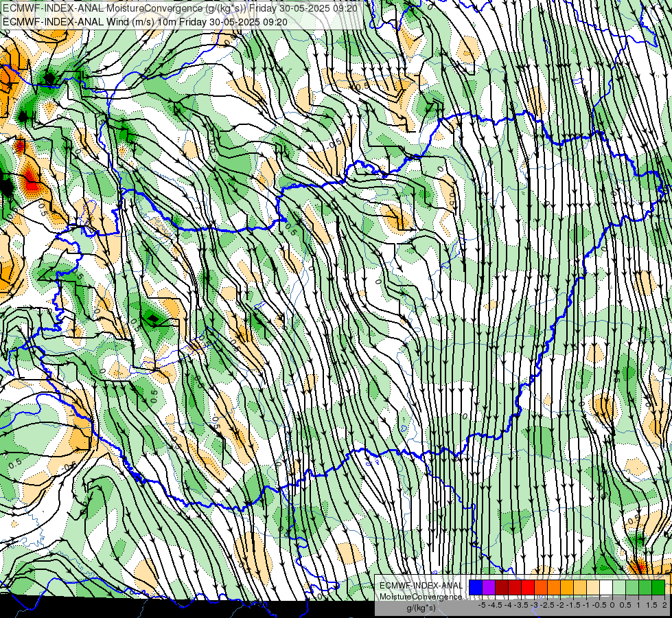Click the 1.5 legend scale value
672x618 pixels.
(651, 605)
